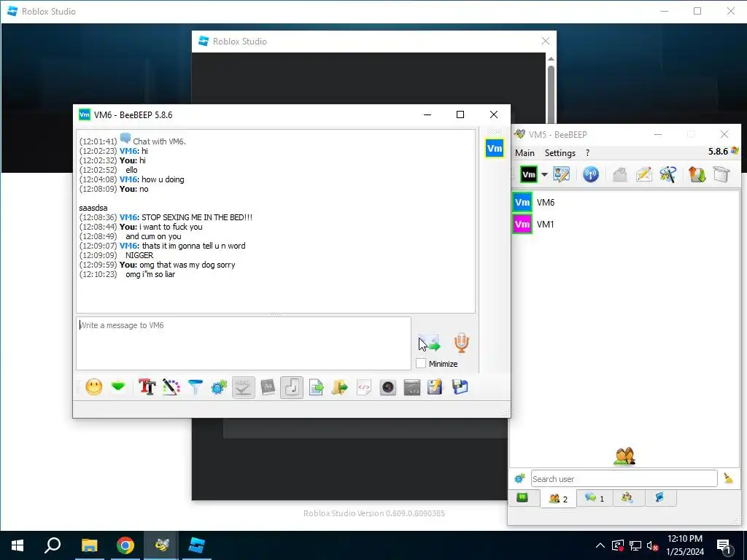This screenshot has height=560, width=747.
Task: Click the muted volume speaker tray icon
Action: coord(652,545)
